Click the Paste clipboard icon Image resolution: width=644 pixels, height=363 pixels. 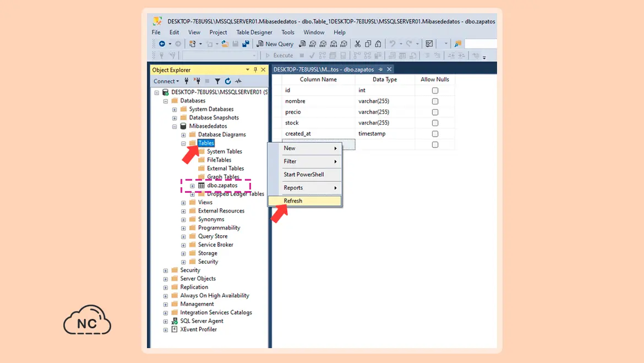pos(378,44)
